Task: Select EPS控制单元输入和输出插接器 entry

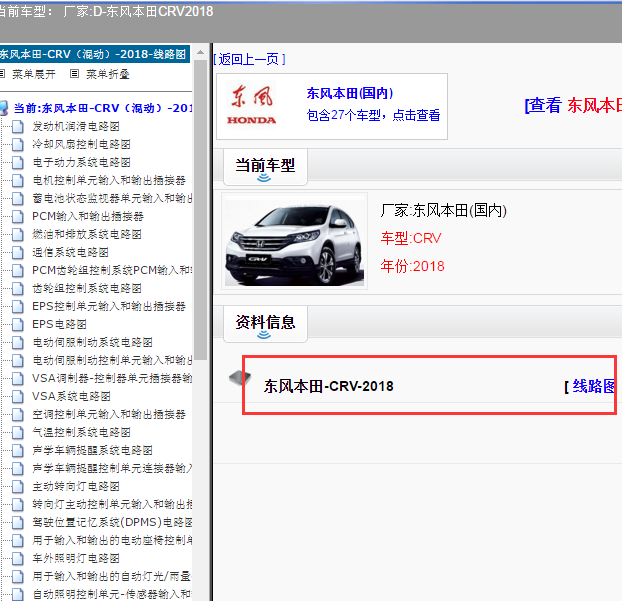Action: pos(109,307)
